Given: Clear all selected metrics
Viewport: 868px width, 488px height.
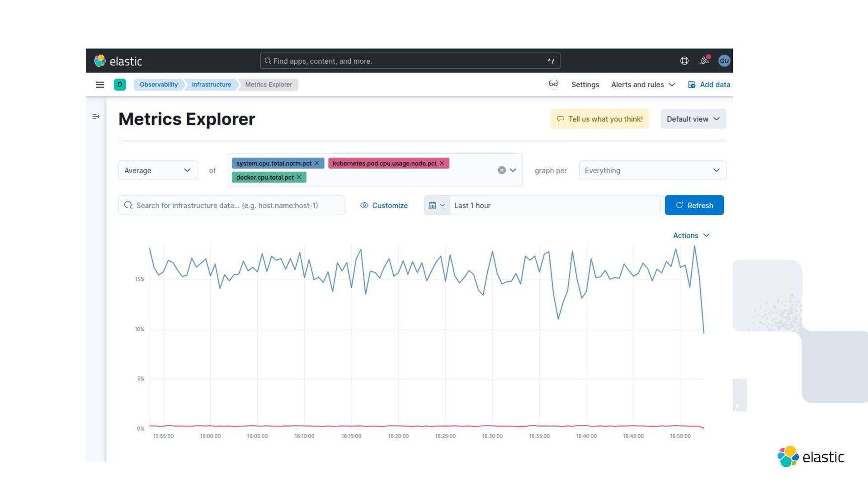Looking at the screenshot, I should tap(502, 170).
